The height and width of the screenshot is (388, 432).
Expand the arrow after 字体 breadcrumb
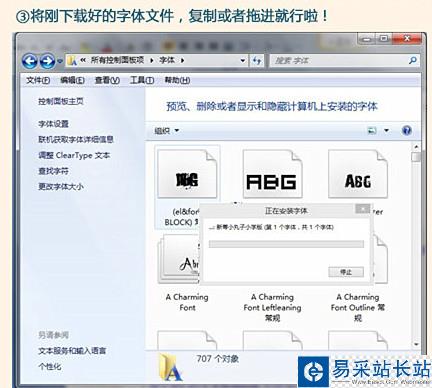click(182, 60)
